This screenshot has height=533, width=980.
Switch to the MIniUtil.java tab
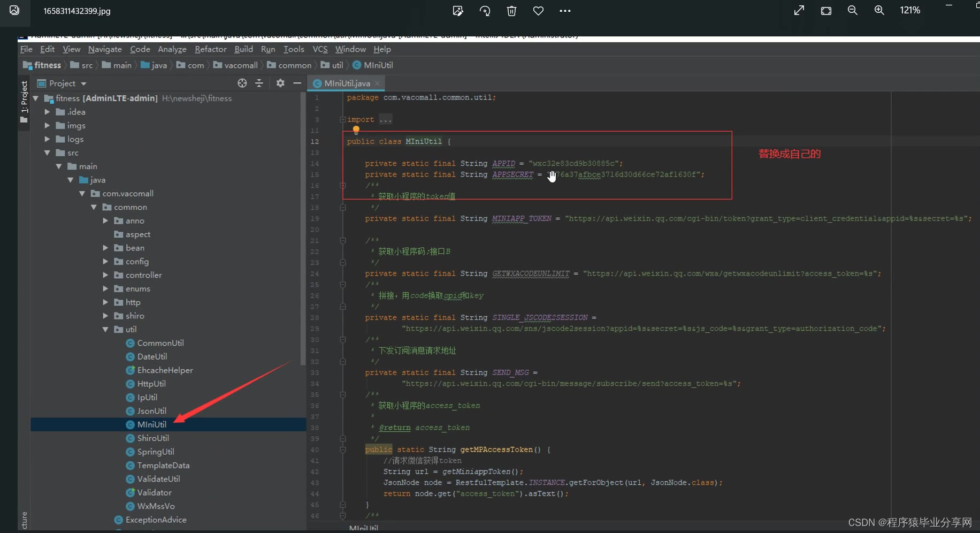347,83
